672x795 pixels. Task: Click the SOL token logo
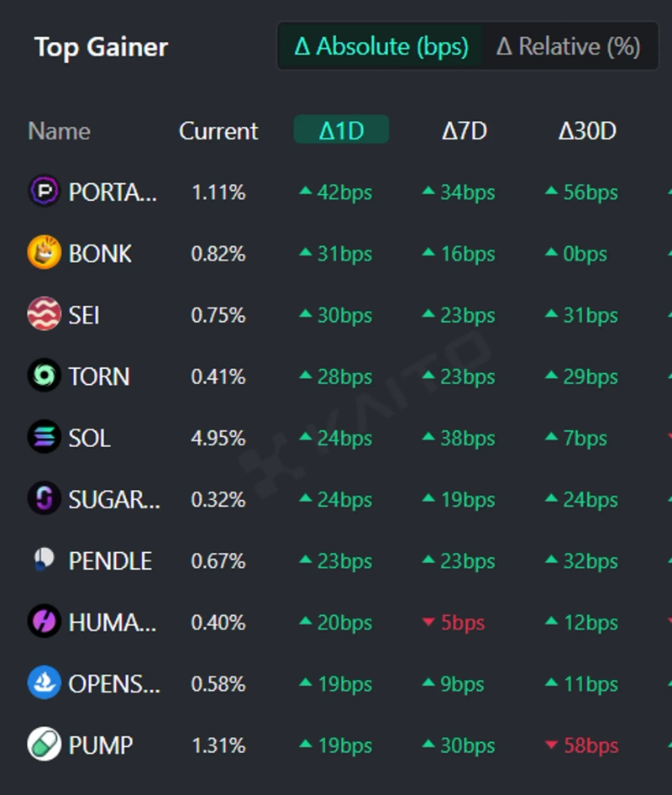point(45,438)
